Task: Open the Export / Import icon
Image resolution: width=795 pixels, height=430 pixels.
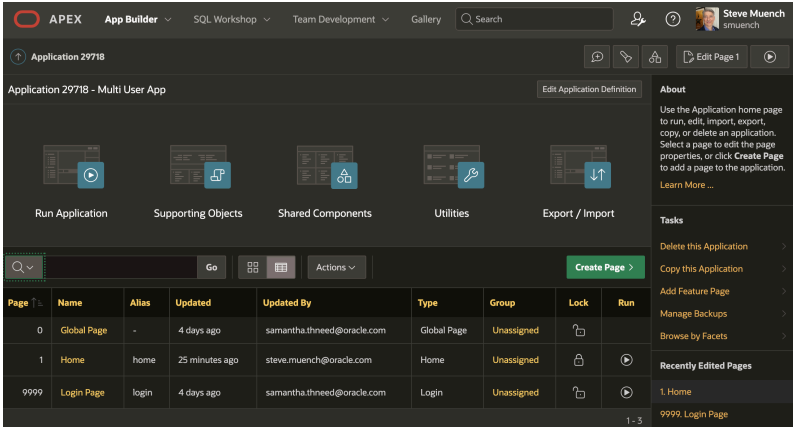Action: [581, 167]
